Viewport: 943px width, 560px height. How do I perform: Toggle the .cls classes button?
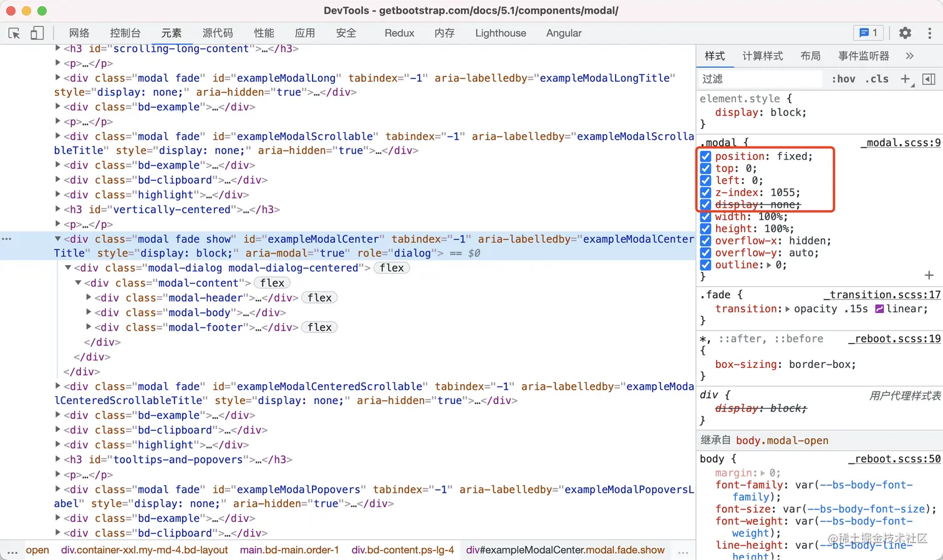point(877,79)
